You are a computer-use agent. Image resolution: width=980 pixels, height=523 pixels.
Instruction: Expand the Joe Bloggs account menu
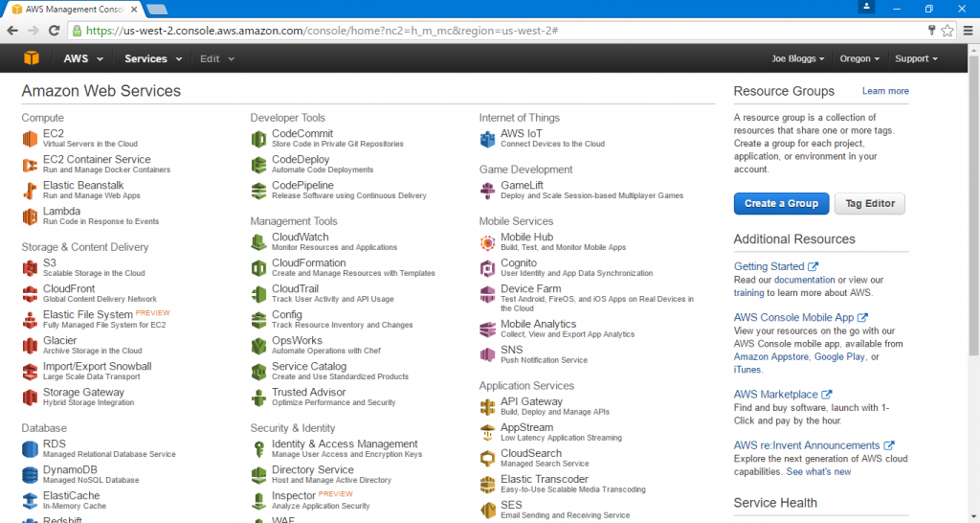pos(797,58)
